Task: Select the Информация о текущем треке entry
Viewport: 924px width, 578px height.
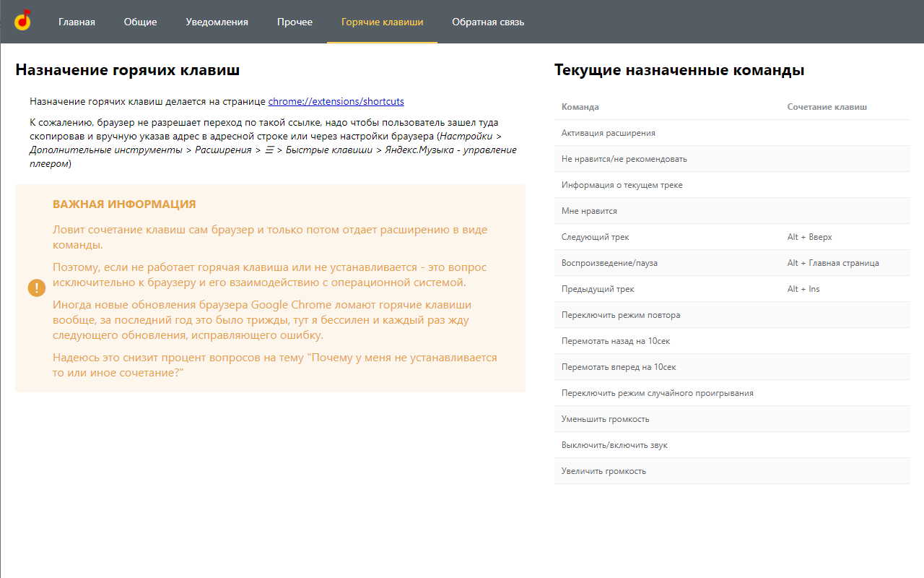Action: 731,184
